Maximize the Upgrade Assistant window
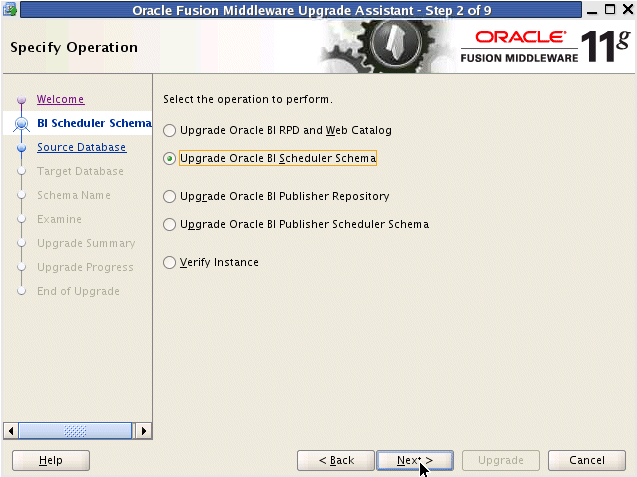 point(610,9)
